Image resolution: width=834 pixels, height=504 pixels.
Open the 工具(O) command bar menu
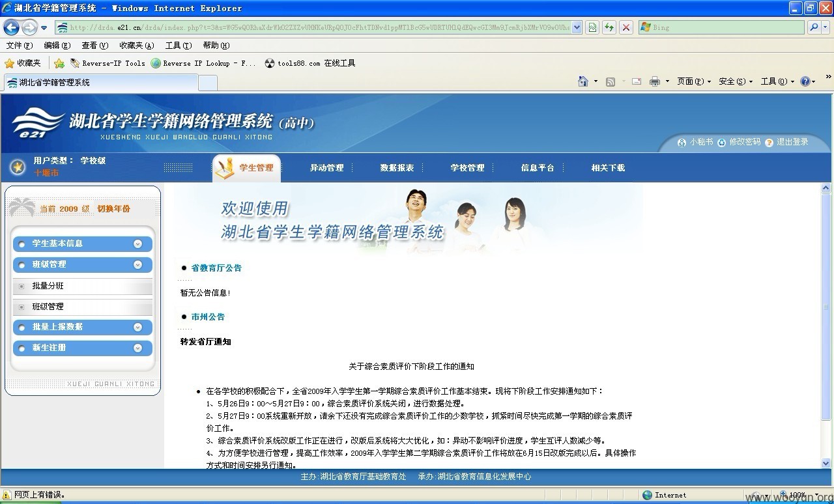click(x=778, y=81)
